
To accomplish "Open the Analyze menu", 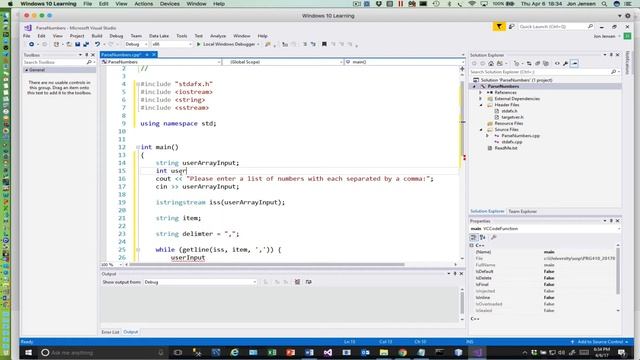I will (x=218, y=36).
